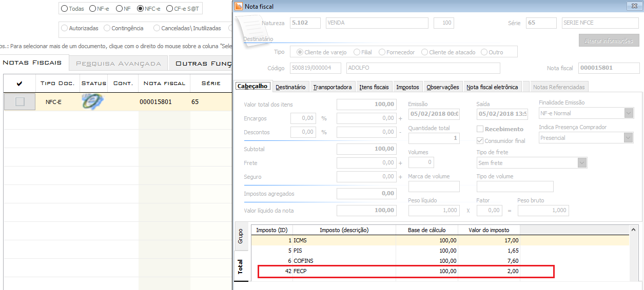Open the Indica Presença Comprador dropdown
This screenshot has width=644, height=290.
point(629,138)
